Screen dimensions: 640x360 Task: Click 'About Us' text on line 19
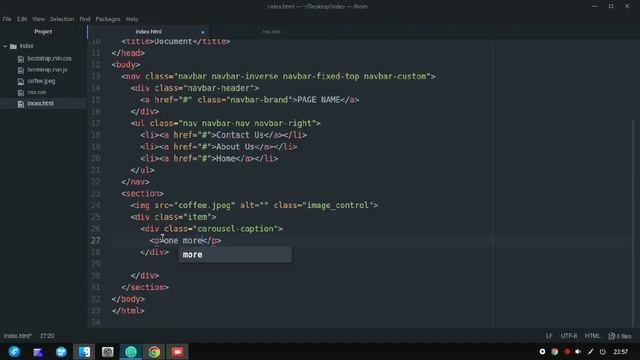pos(235,147)
